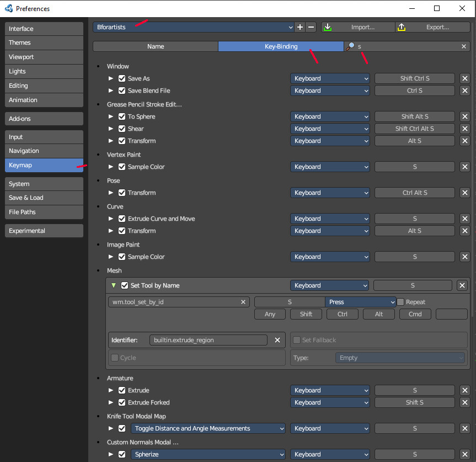This screenshot has width=476, height=462.
Task: Expand the Save Blend File entry
Action: pos(111,91)
